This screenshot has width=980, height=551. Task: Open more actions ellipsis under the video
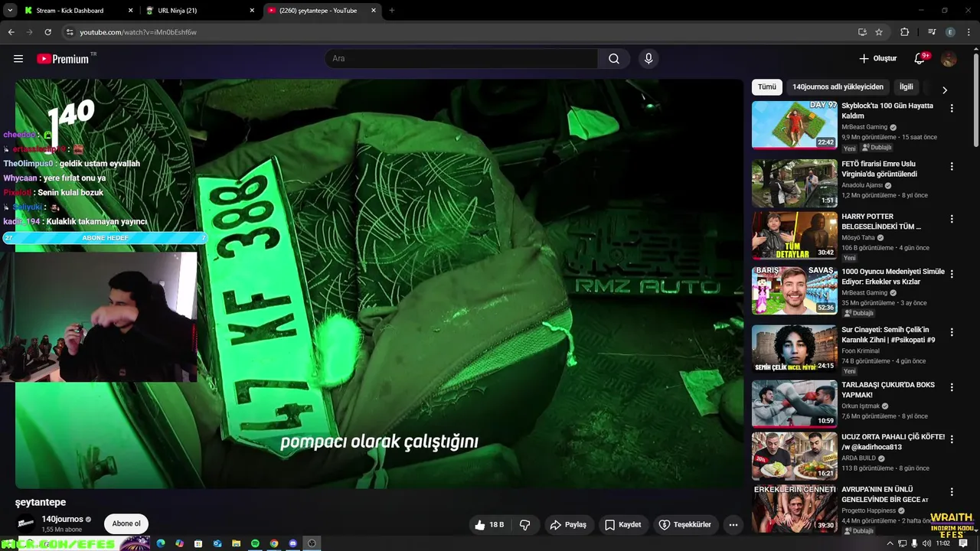(733, 524)
